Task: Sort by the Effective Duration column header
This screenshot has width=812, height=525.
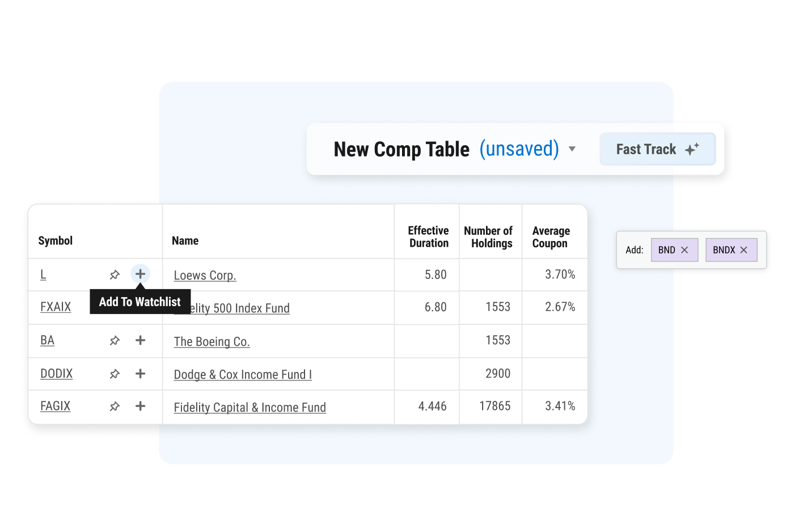Action: pyautogui.click(x=428, y=237)
